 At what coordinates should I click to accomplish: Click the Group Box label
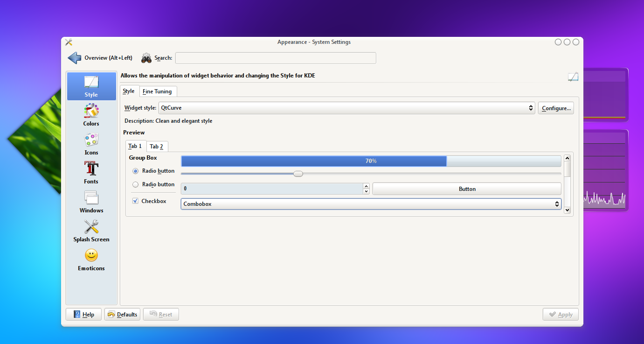pos(143,158)
